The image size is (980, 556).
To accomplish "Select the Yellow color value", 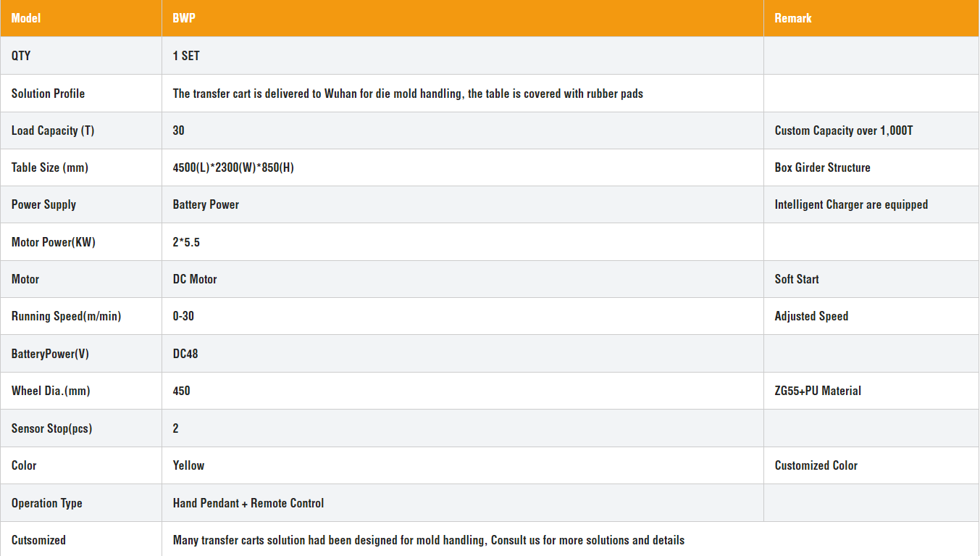I will click(188, 465).
